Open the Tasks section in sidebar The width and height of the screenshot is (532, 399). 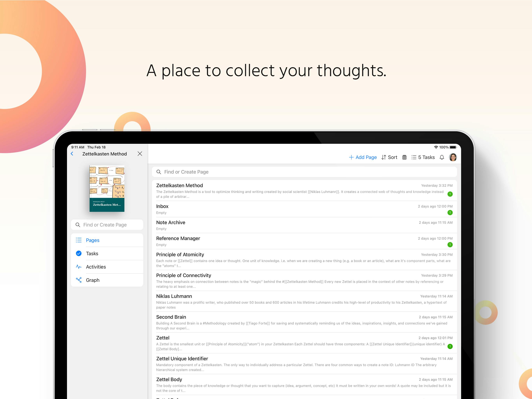click(107, 253)
